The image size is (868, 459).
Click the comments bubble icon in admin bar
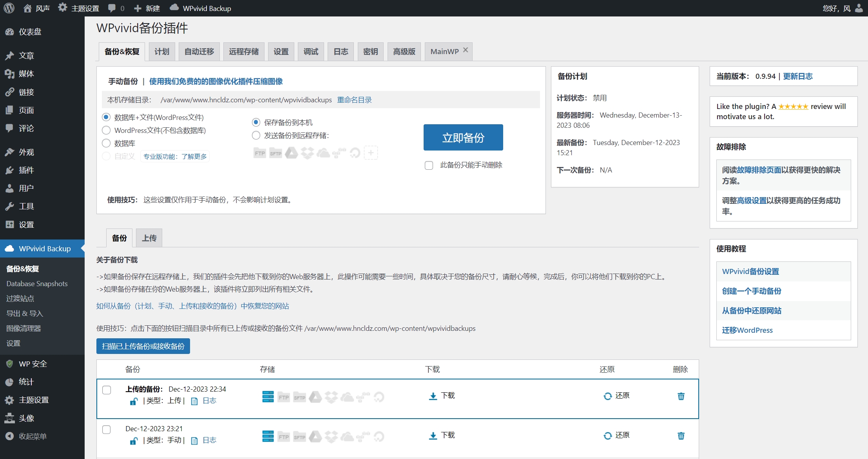coord(112,8)
